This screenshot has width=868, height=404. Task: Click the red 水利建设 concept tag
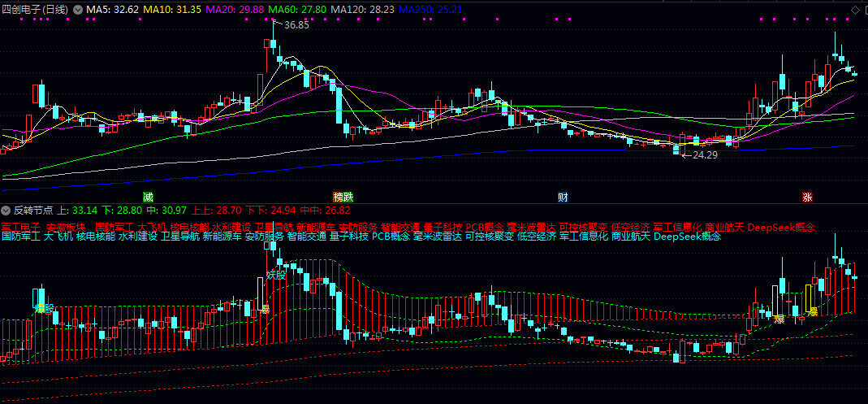click(x=232, y=228)
